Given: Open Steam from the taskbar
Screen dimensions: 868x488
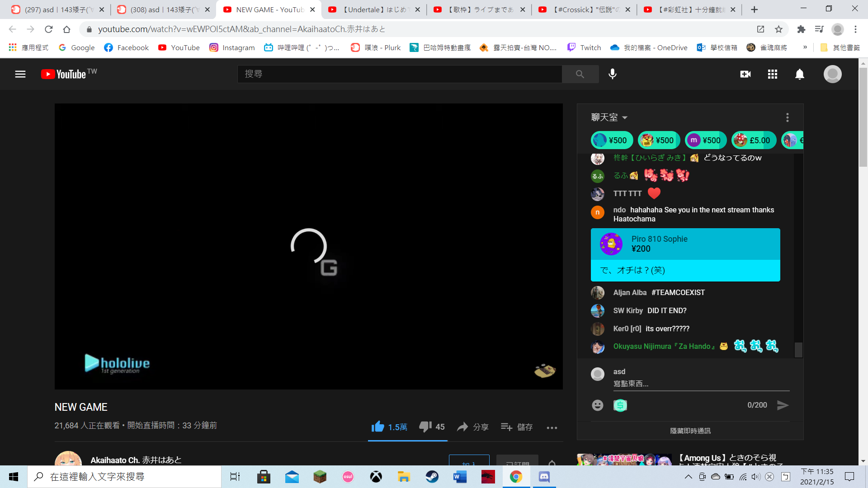Looking at the screenshot, I should tap(432, 477).
